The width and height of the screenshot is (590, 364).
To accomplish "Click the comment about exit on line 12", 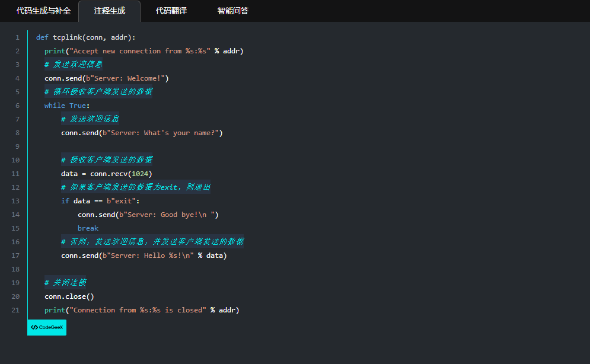I will coord(135,187).
